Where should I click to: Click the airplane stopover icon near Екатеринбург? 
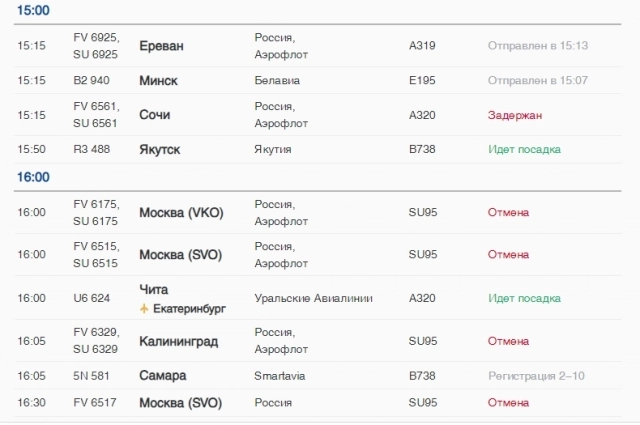click(x=144, y=309)
